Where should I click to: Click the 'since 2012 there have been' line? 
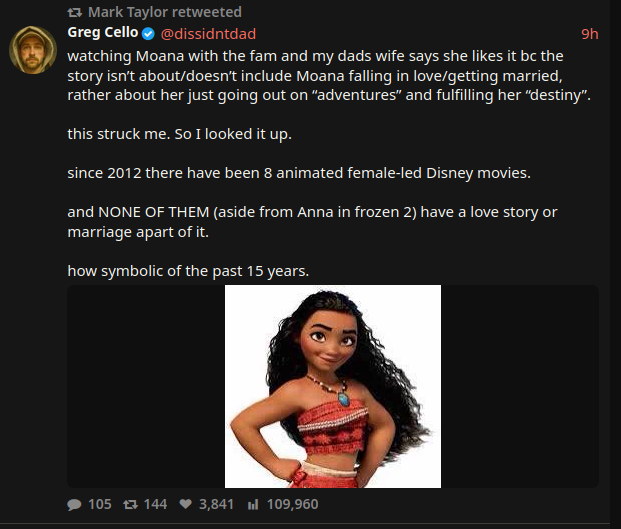[x=163, y=173]
